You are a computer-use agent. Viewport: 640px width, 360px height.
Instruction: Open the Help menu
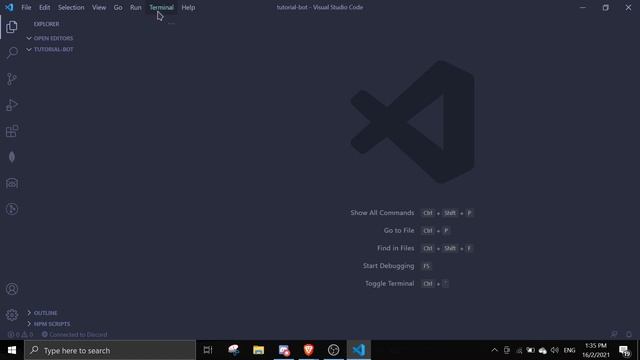(188, 7)
